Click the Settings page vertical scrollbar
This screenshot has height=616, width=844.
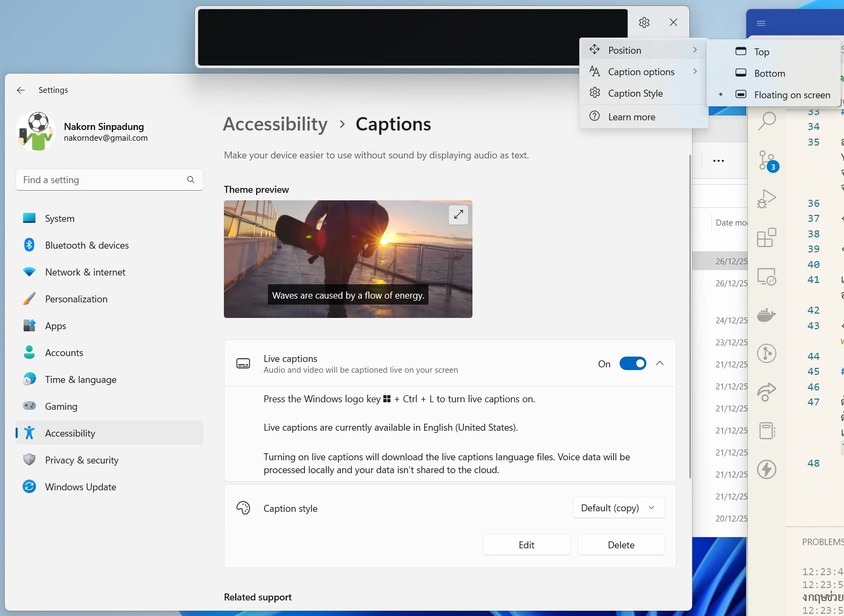coord(690,316)
